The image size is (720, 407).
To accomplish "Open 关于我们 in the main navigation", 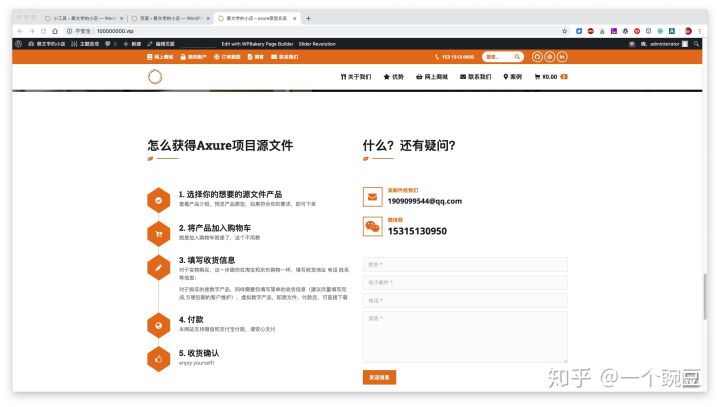I will tap(356, 77).
